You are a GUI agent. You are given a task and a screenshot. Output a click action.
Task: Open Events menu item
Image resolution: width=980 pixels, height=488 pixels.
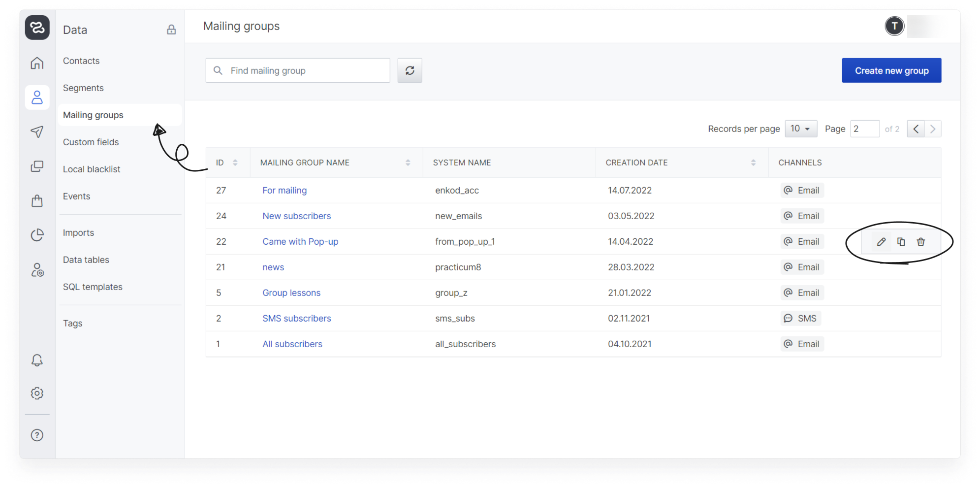(x=76, y=196)
